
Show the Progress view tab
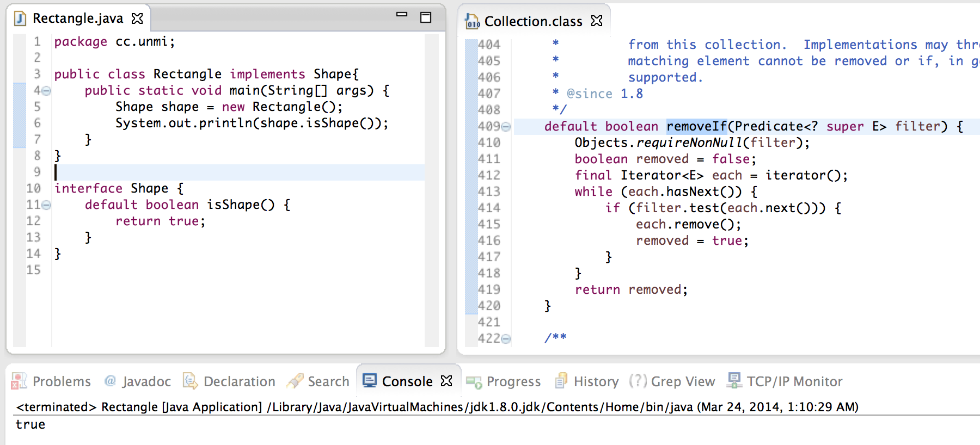[x=513, y=381]
